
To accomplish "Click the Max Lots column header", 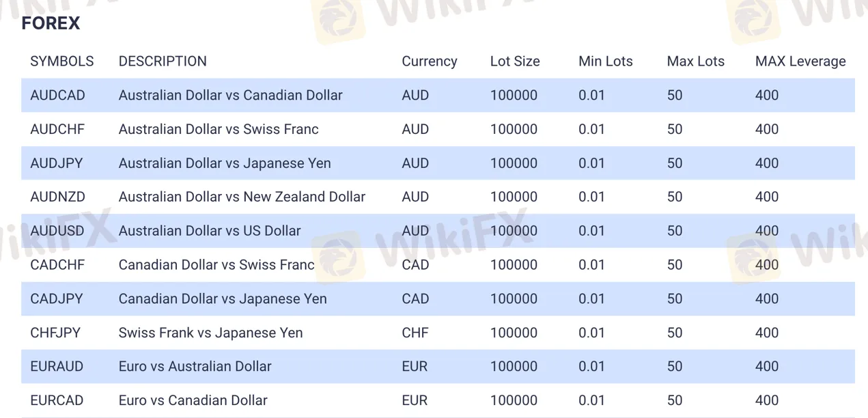I will tap(695, 61).
